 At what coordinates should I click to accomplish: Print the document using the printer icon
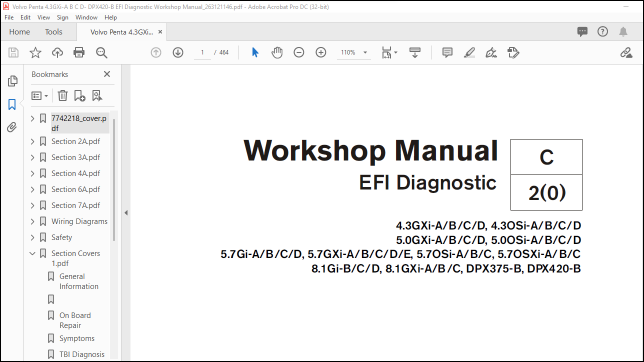point(79,52)
